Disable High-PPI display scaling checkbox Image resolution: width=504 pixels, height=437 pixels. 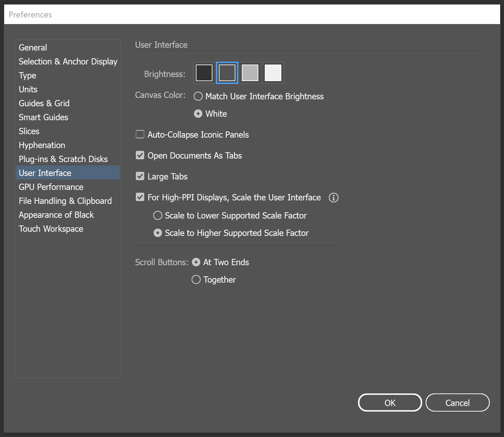pos(140,197)
